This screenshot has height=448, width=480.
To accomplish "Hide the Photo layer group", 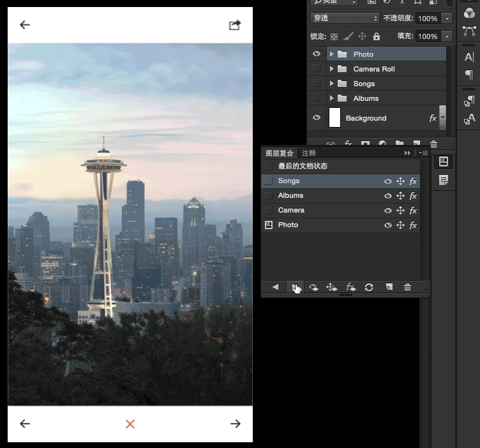I will point(317,54).
